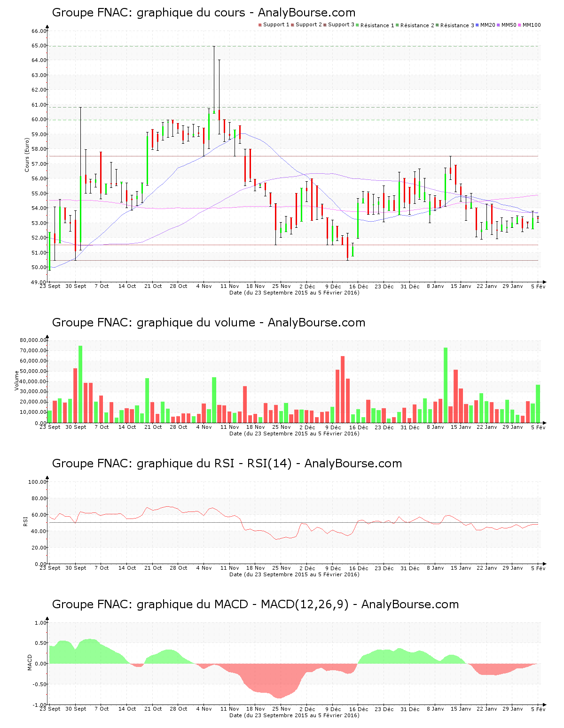The image size is (564, 728).
Task: Click the tallest red volume bar near 11 Déc
Action: [x=343, y=389]
